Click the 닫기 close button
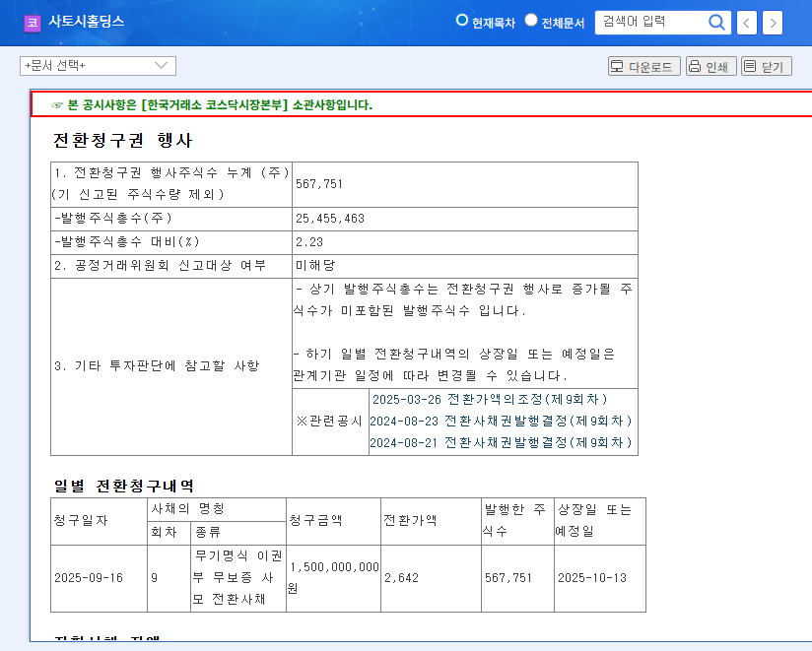Image resolution: width=812 pixels, height=651 pixels. tap(766, 66)
